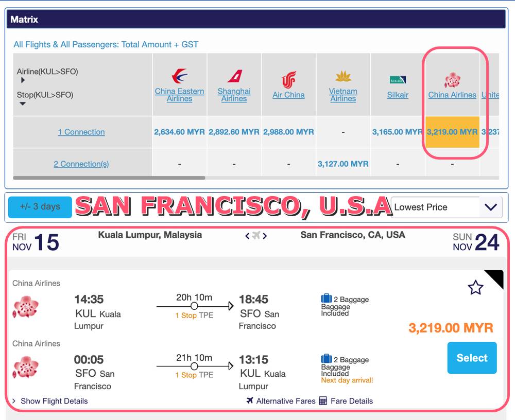Click the Vietnam Airlines lotus logo

(x=343, y=76)
